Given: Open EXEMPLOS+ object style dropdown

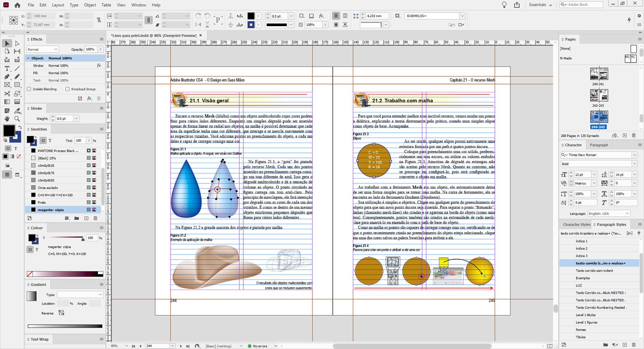Looking at the screenshot, I should coord(462,16).
